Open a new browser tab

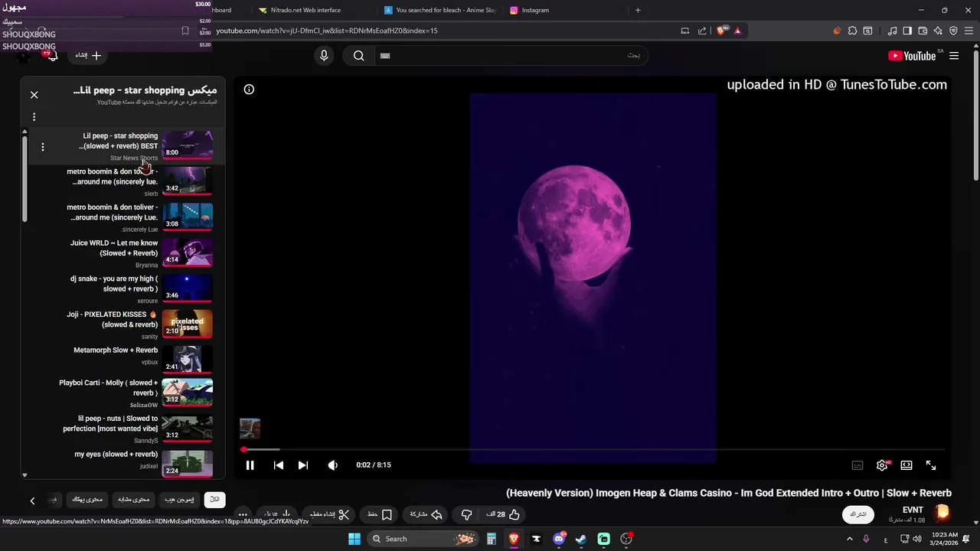(638, 10)
